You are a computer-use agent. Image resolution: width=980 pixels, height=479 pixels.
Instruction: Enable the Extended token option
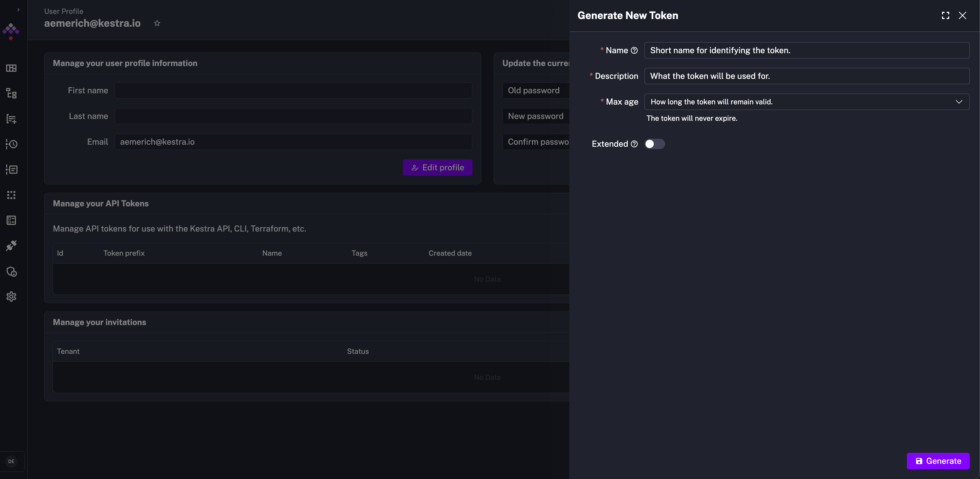(x=655, y=144)
